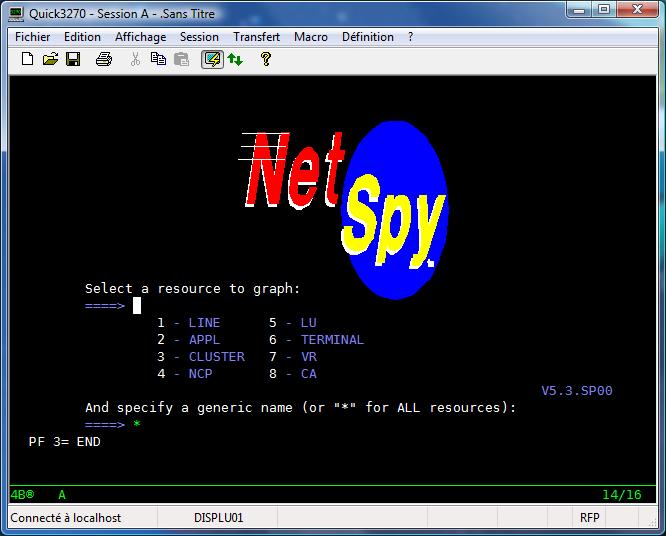Screen dimensions: 666x536
Task: Click the '4B®' status indicator
Action: [x=22, y=495]
